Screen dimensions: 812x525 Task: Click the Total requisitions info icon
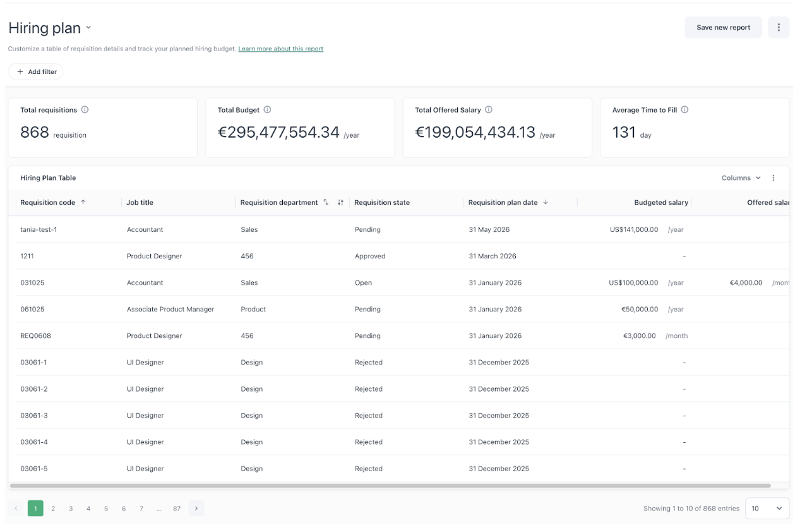[85, 109]
